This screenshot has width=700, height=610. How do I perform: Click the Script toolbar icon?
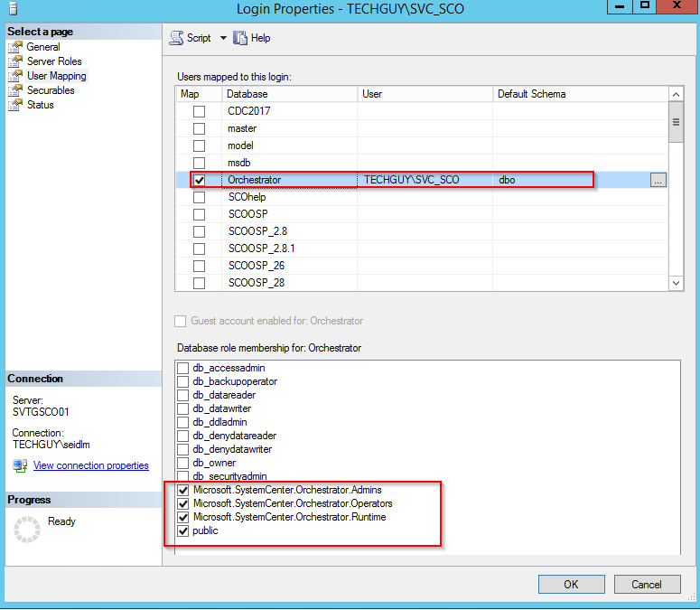tap(176, 38)
